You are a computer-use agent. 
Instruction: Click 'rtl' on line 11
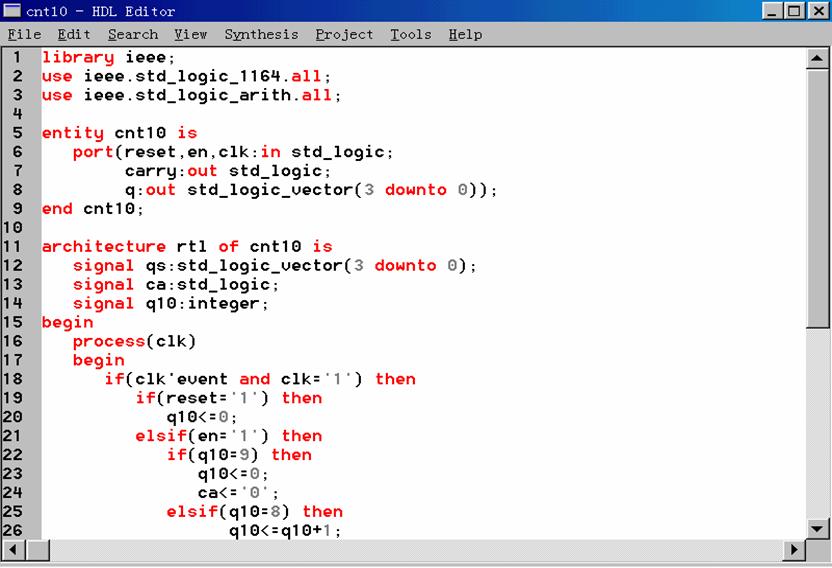pos(191,246)
